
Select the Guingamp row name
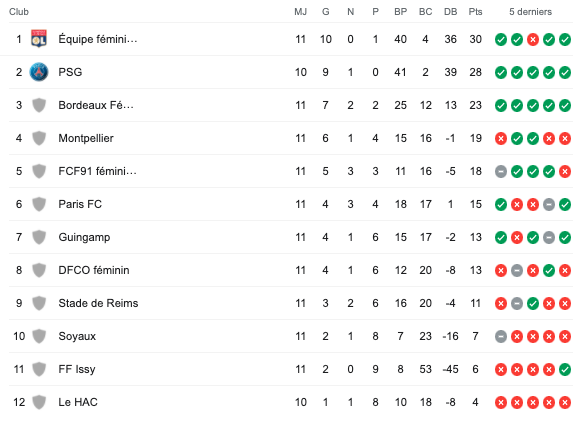(x=84, y=237)
